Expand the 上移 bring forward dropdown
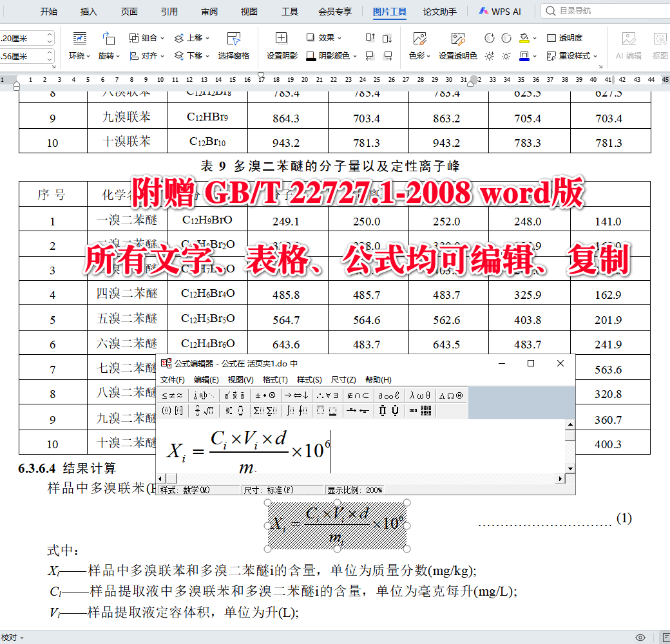Screen dimensions: 670x644 pyautogui.click(x=207, y=38)
